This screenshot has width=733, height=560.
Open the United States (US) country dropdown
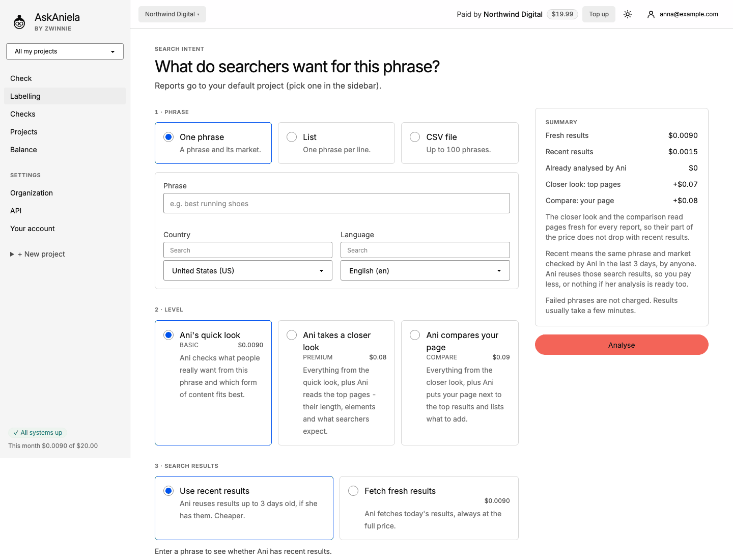(248, 270)
